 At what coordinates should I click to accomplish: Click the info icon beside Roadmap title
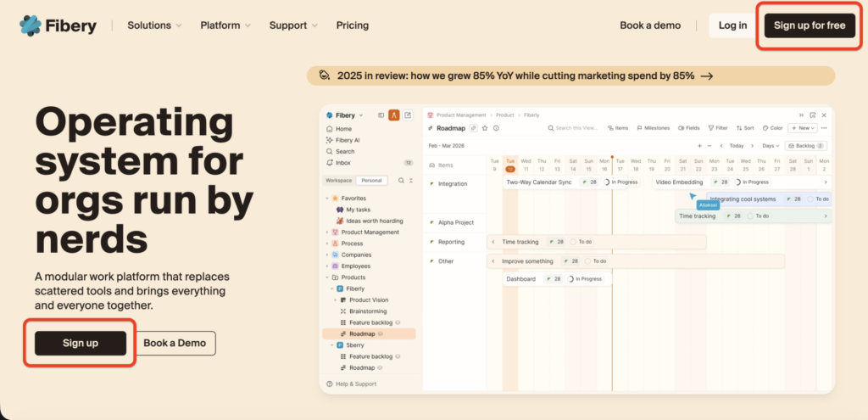click(496, 128)
